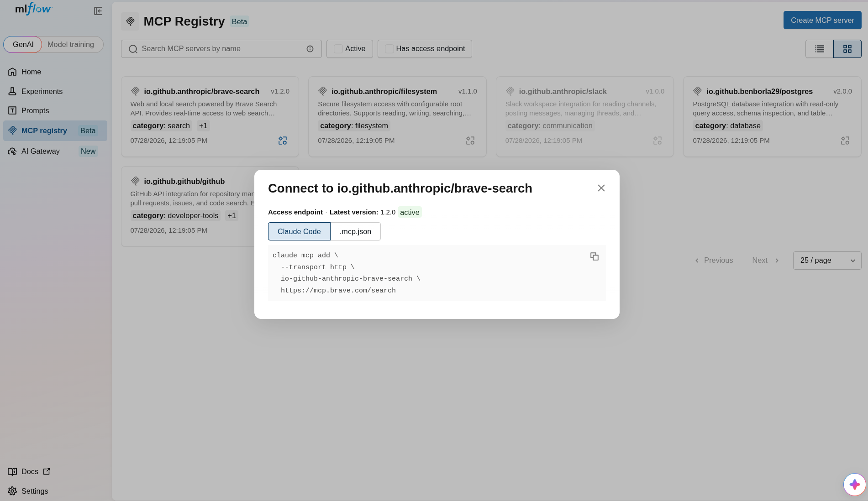
Task: Open connect icon on brave-search card
Action: [283, 141]
